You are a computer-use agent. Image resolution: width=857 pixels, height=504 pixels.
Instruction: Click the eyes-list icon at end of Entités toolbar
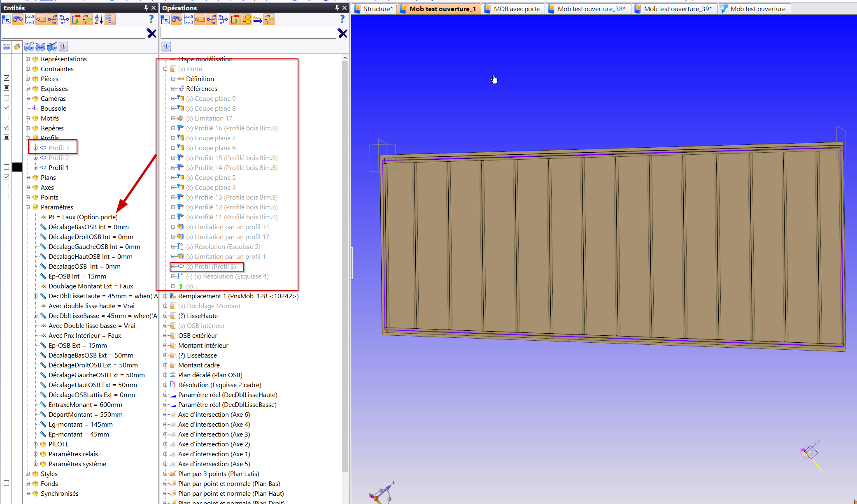[x=110, y=19]
